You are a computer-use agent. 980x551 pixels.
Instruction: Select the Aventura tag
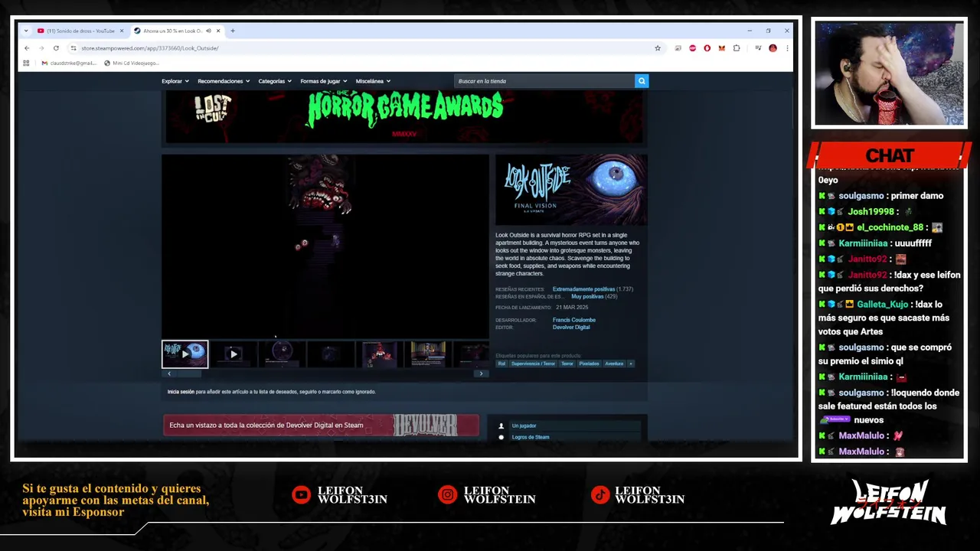(x=614, y=364)
